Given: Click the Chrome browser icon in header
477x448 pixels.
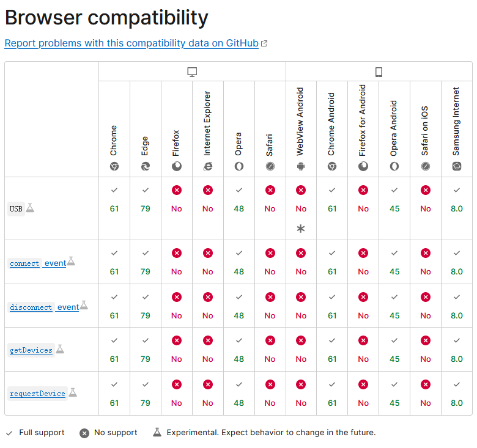Looking at the screenshot, I should [x=114, y=166].
